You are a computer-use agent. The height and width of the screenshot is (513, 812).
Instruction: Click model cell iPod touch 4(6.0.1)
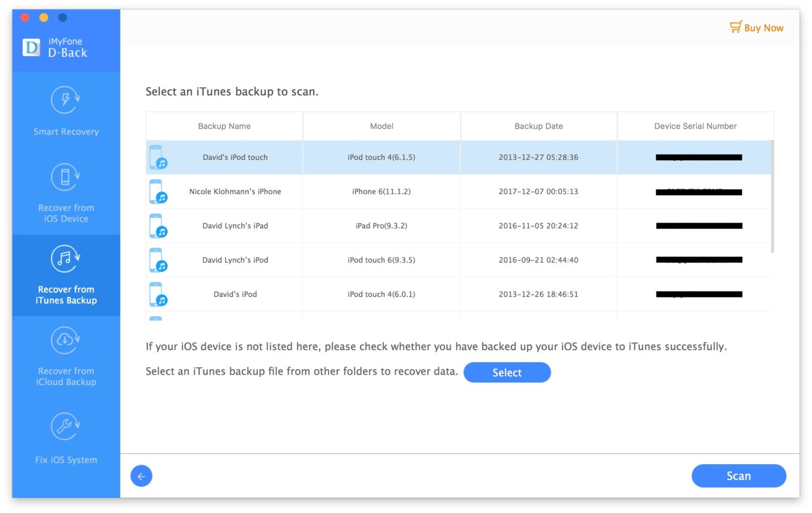tap(382, 294)
